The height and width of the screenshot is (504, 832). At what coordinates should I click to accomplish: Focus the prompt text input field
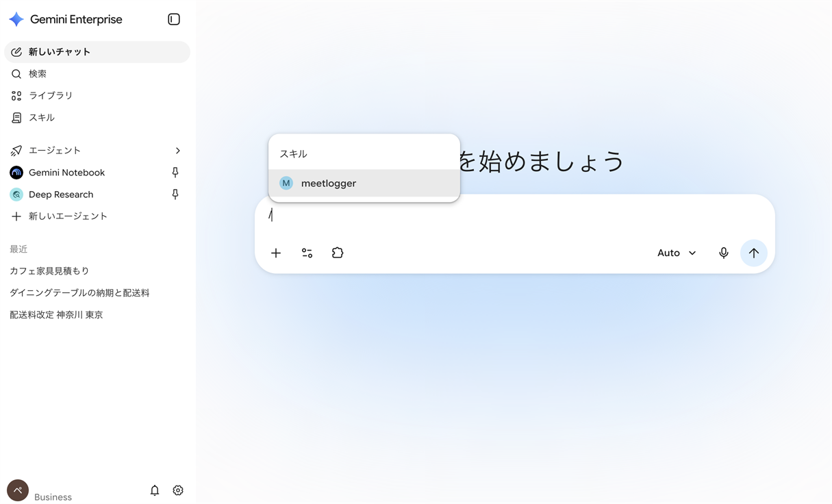point(515,215)
